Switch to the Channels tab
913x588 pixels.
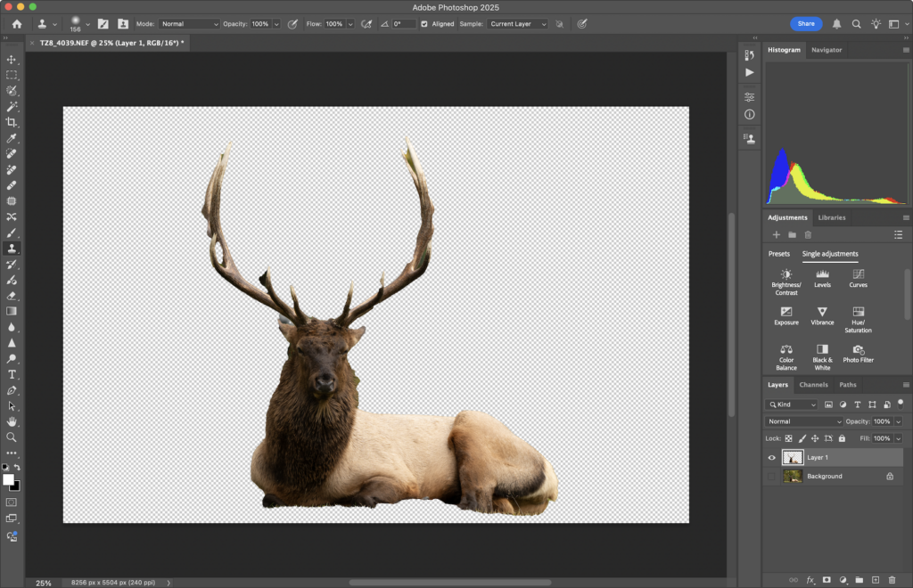pyautogui.click(x=813, y=385)
